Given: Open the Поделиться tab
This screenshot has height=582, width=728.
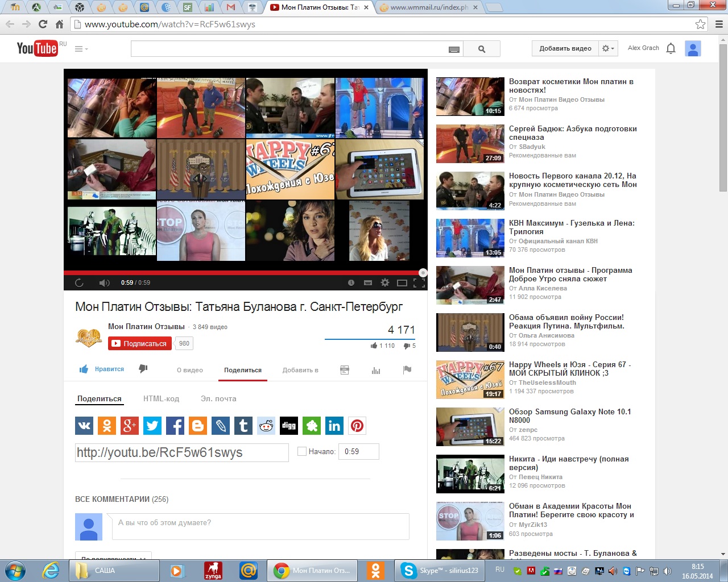Looking at the screenshot, I should pos(243,370).
